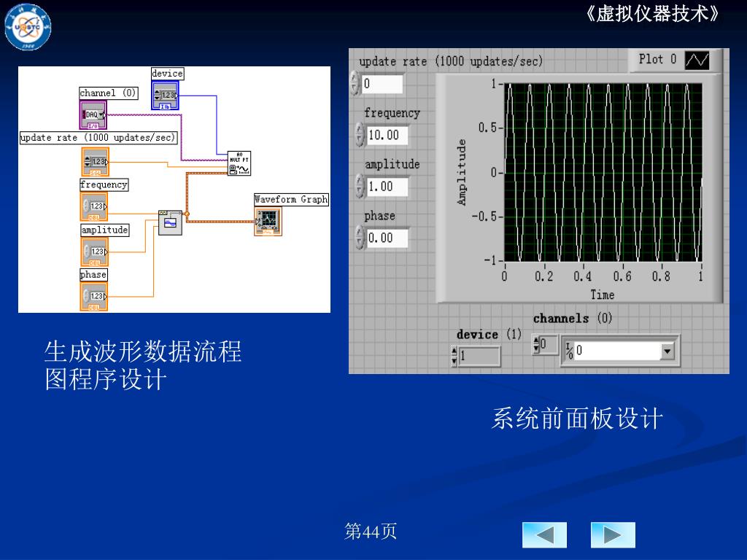Click the page number text 第44页

click(371, 531)
